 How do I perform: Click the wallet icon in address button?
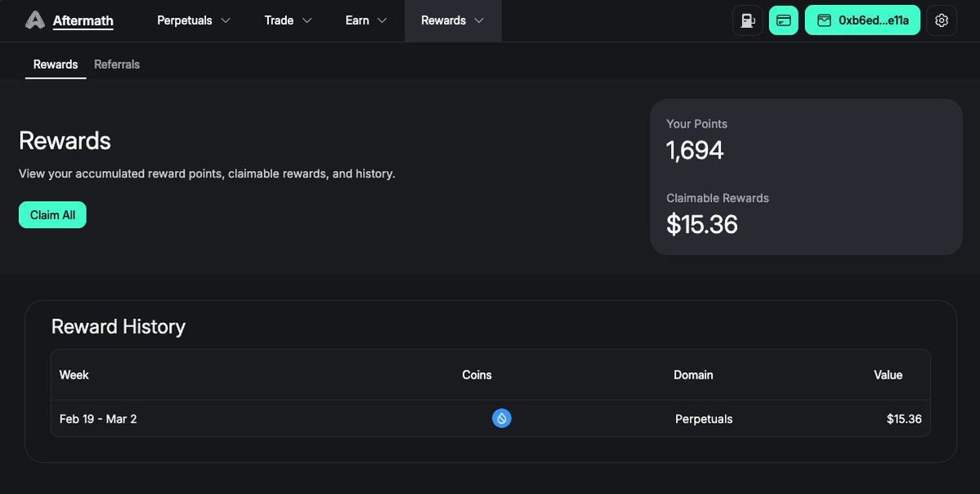[x=825, y=20]
